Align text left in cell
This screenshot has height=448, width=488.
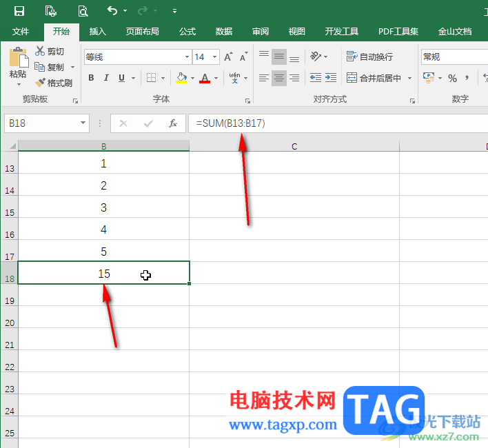[264, 78]
